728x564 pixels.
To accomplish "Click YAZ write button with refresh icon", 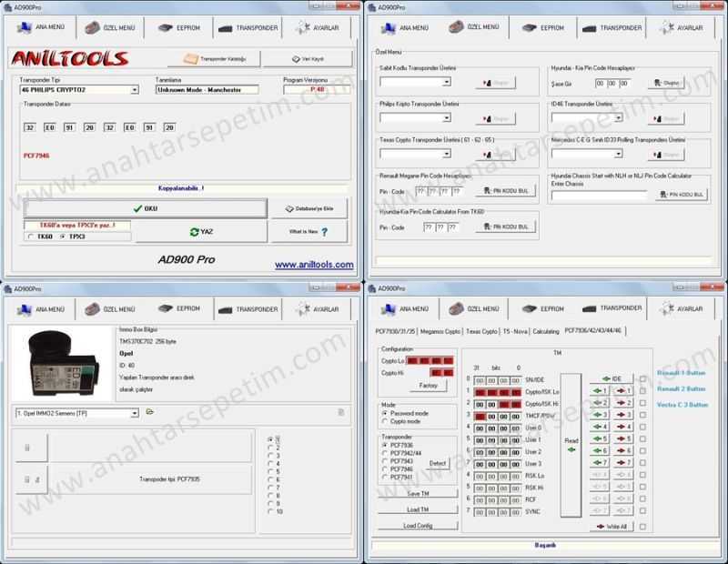I will point(201,232).
